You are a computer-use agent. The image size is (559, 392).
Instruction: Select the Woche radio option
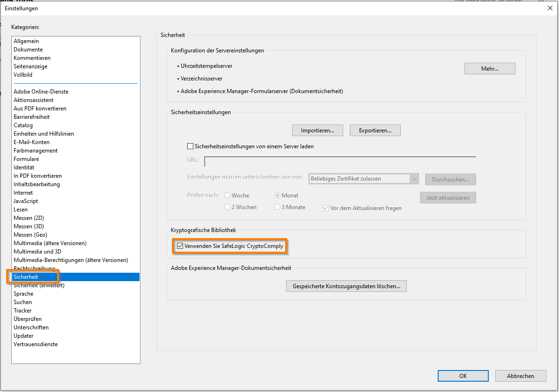(227, 195)
